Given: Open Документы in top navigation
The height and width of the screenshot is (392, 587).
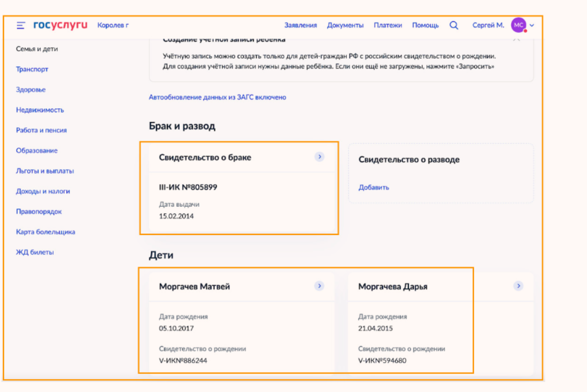Looking at the screenshot, I should coord(345,25).
